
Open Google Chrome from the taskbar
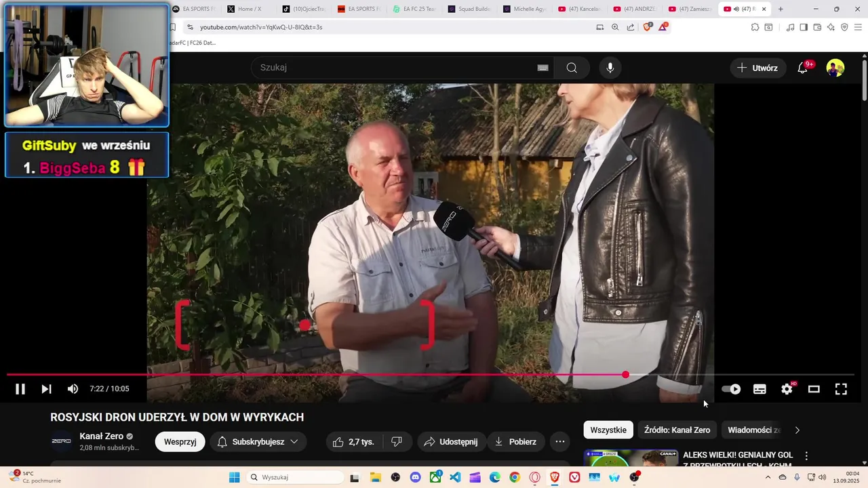pos(515,477)
